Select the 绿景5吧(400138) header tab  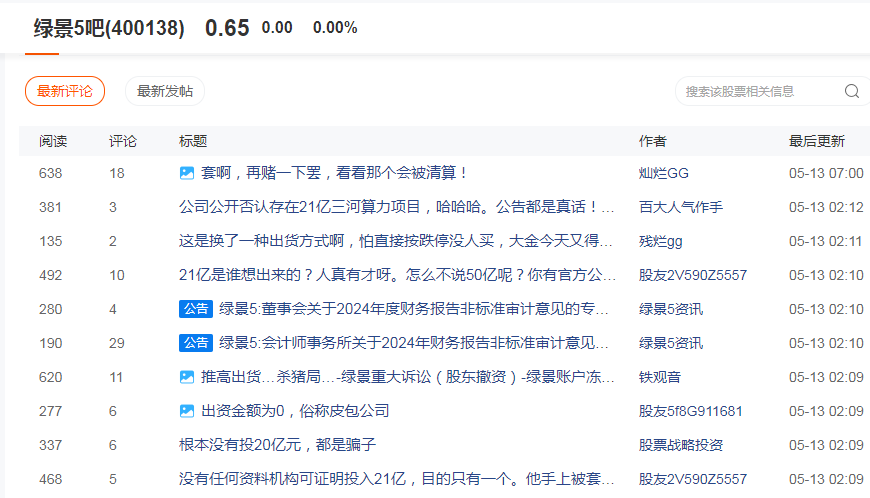pyautogui.click(x=109, y=28)
